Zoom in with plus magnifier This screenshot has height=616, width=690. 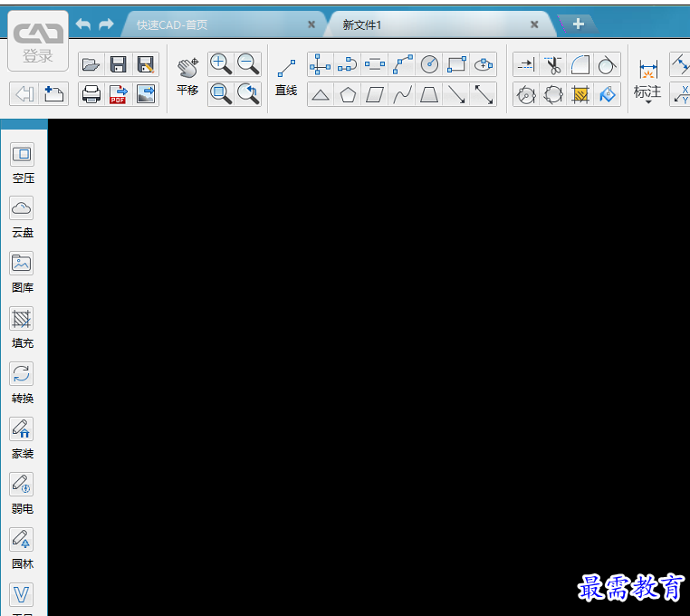coord(221,64)
